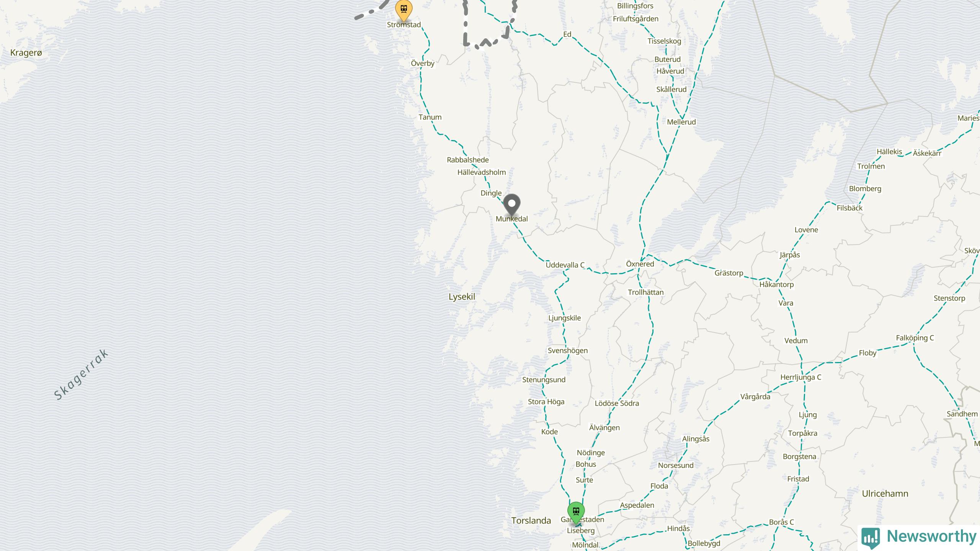The height and width of the screenshot is (551, 980).
Task: Click the Falköping C station label
Action: [x=915, y=338]
